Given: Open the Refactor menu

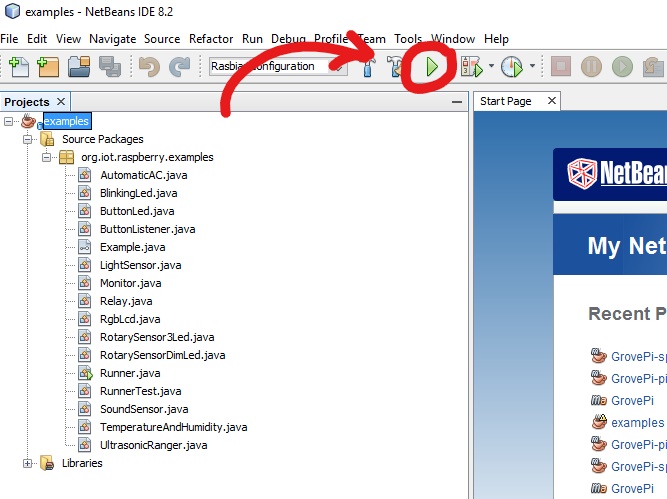Looking at the screenshot, I should [211, 39].
